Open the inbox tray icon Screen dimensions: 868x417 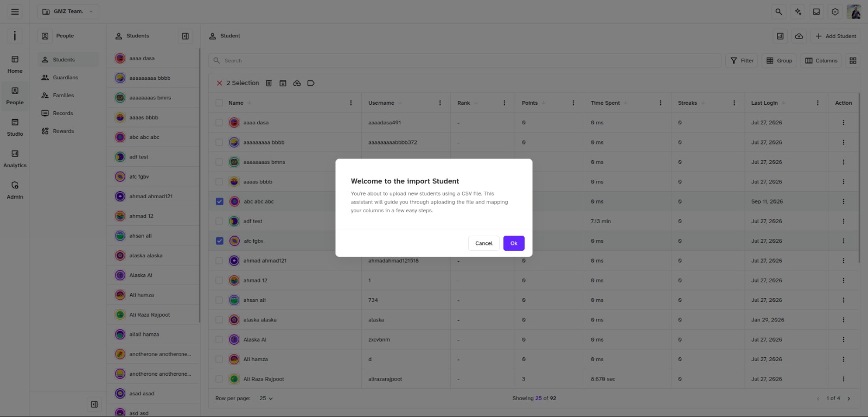(x=816, y=11)
